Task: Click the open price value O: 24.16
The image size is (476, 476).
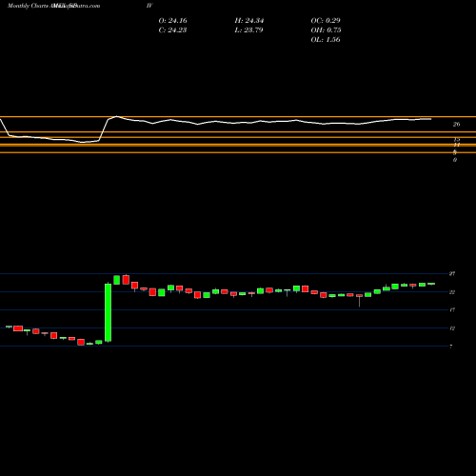Action: click(x=172, y=21)
